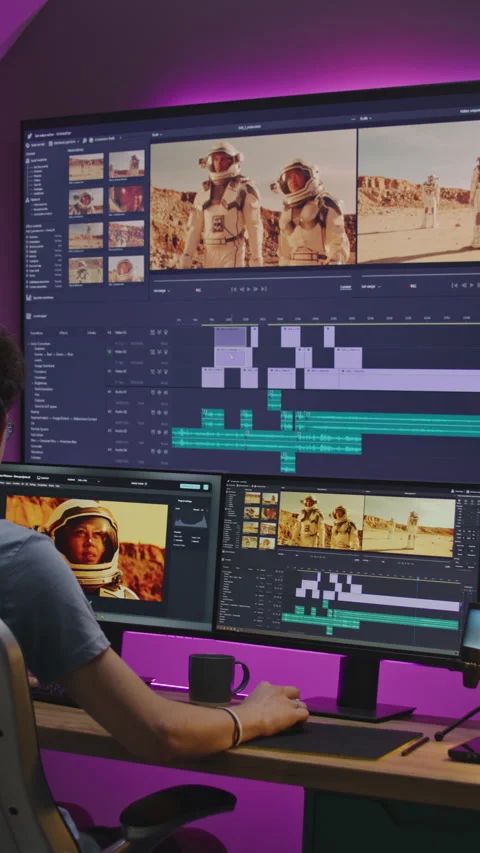480x853 pixels.
Task: Click play in the left preview player
Action: [248, 289]
